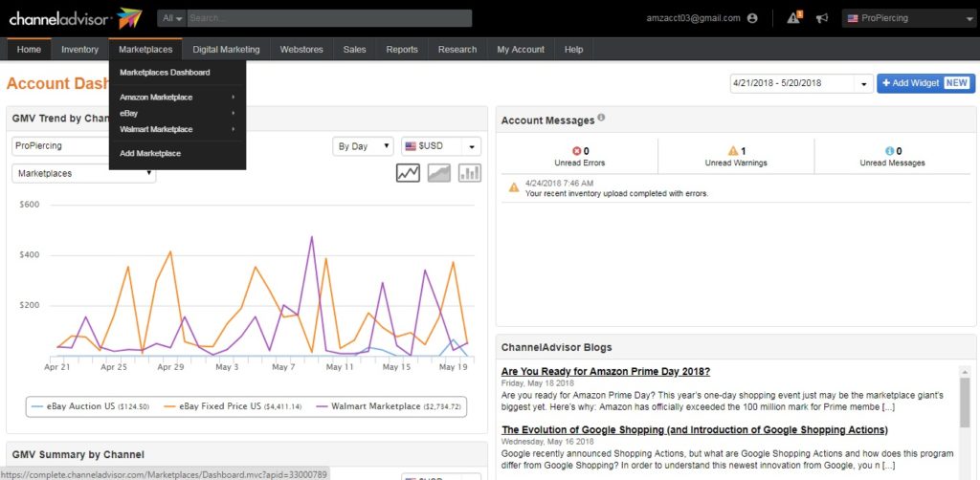Click the ChannelAdvisor Blogs scrollbar
The height and width of the screenshot is (480, 980).
(x=965, y=402)
